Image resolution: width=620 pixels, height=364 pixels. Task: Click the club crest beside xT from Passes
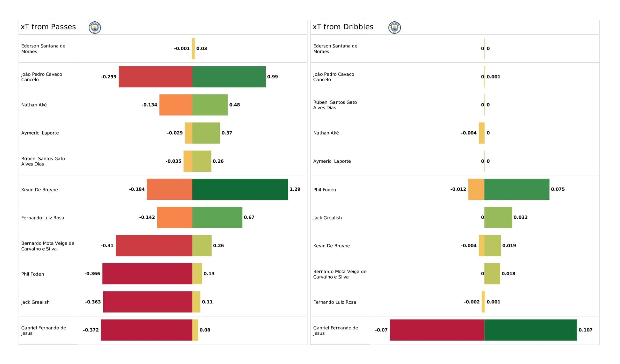click(95, 27)
